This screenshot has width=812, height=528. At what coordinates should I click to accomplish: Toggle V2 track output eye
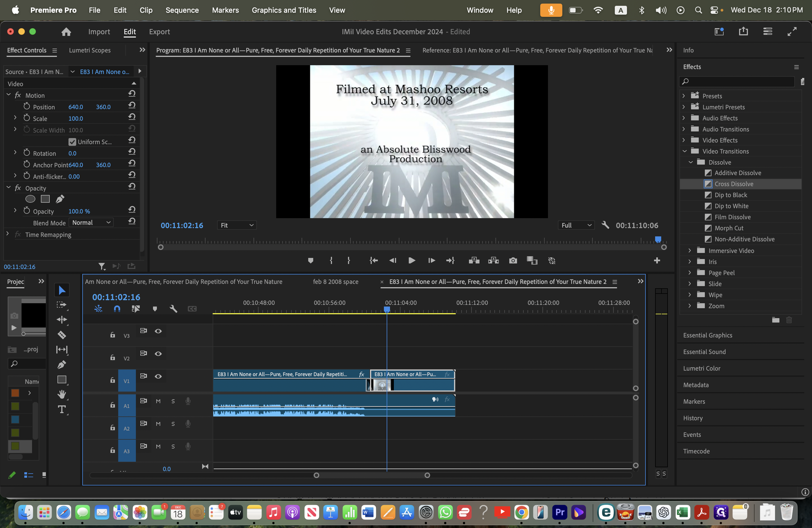(x=158, y=354)
